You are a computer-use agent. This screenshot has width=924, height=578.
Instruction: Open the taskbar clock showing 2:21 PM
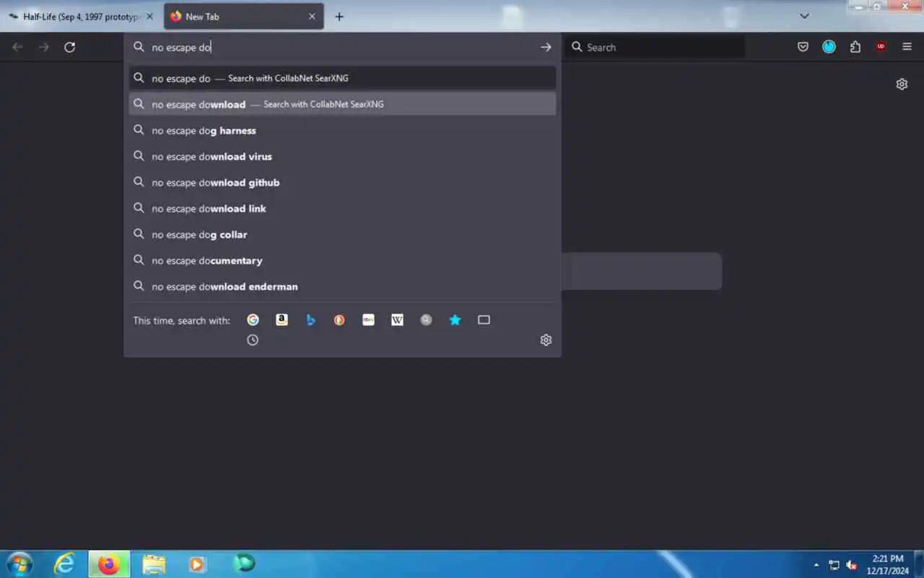tap(888, 564)
